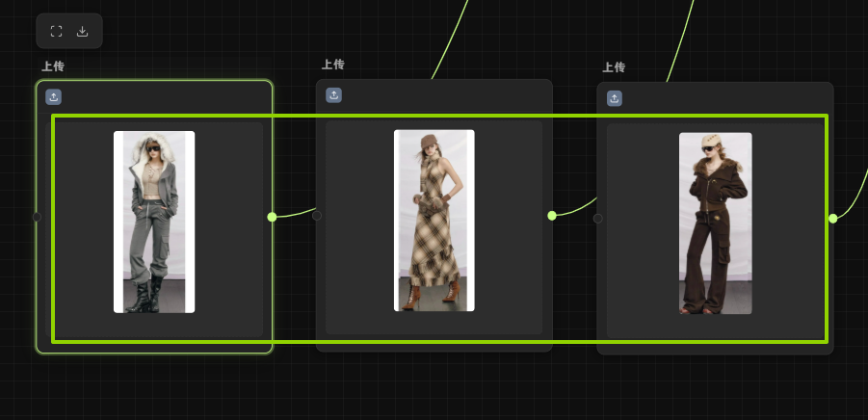This screenshot has width=868, height=420.
Task: Click upload icon on the brown outfit node
Action: (615, 98)
